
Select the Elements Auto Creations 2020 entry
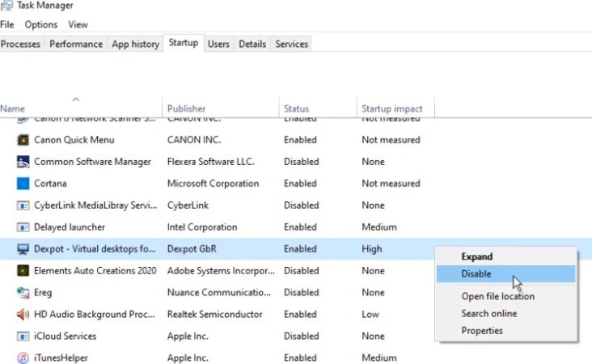[95, 271]
